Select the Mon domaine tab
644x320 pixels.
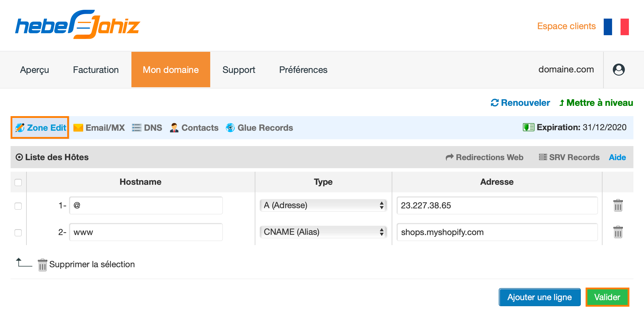click(171, 70)
